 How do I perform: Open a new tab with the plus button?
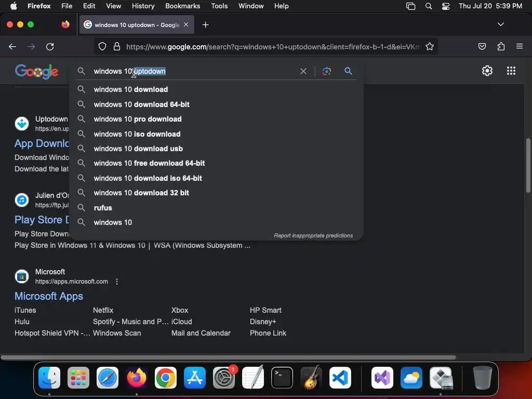coord(205,25)
